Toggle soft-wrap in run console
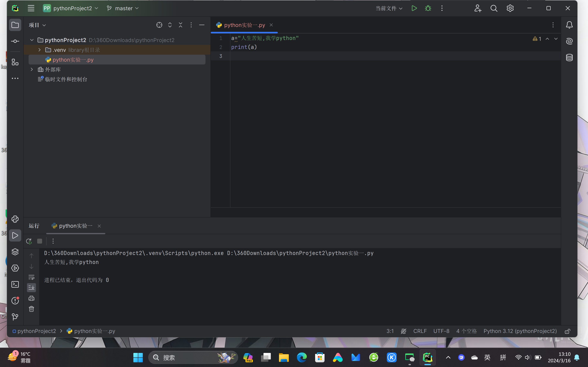Screen dimensions: 588x367 (x=31, y=277)
